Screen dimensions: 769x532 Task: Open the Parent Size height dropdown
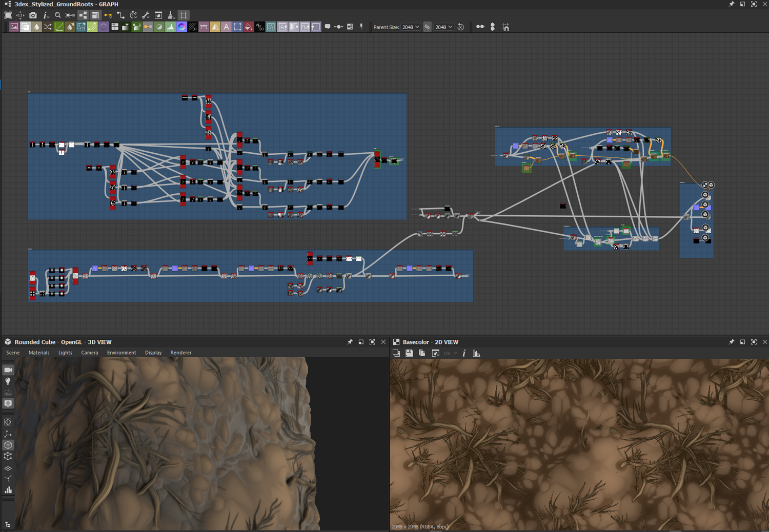443,27
